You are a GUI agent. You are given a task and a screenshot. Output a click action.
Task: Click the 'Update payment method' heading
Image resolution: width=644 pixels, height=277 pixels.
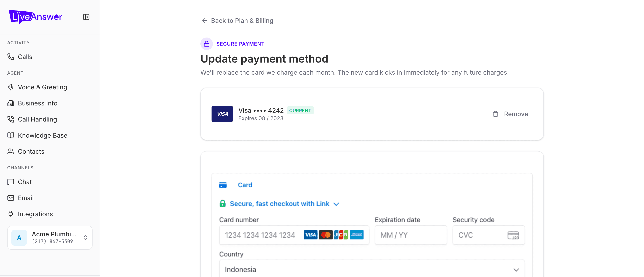(x=264, y=59)
